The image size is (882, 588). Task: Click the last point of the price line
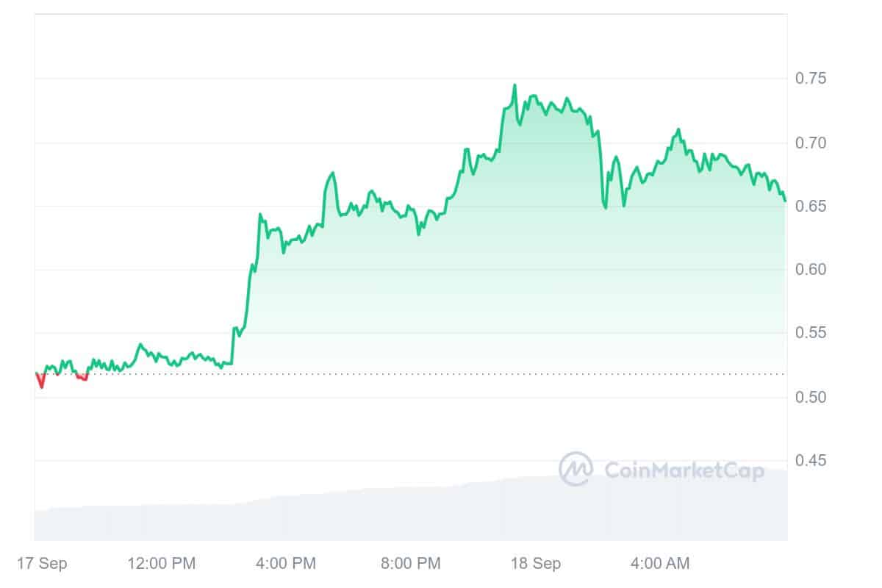785,200
